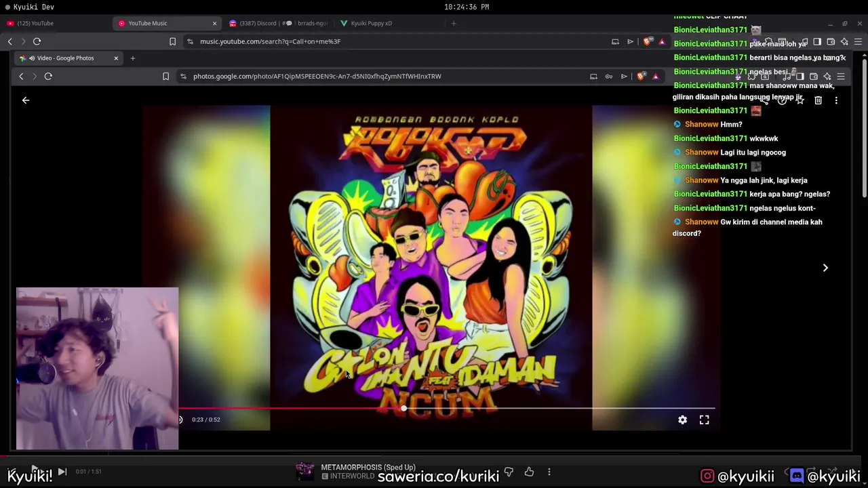Screen dimensions: 868x488
Task: Click BionicLeviathan3171's 'wkwkwk' message
Action: tap(764, 138)
